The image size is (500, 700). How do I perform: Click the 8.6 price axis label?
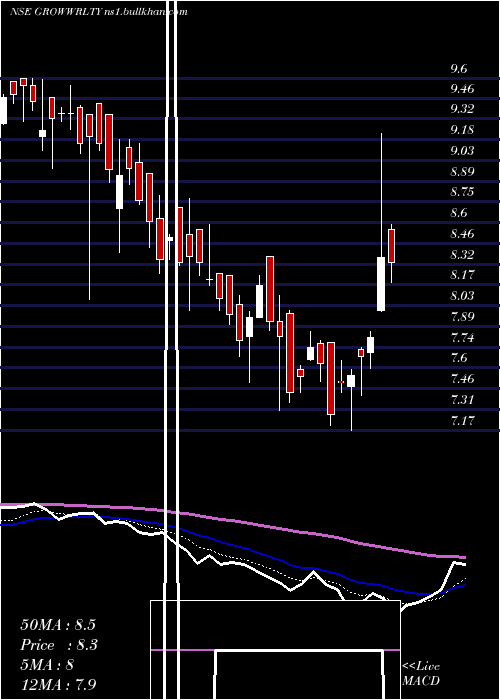459,213
